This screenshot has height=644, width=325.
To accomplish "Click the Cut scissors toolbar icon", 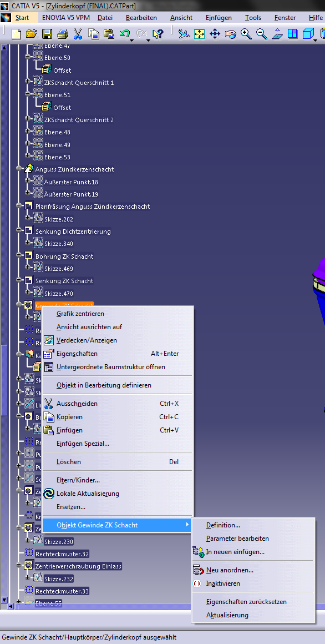I will click(x=78, y=34).
